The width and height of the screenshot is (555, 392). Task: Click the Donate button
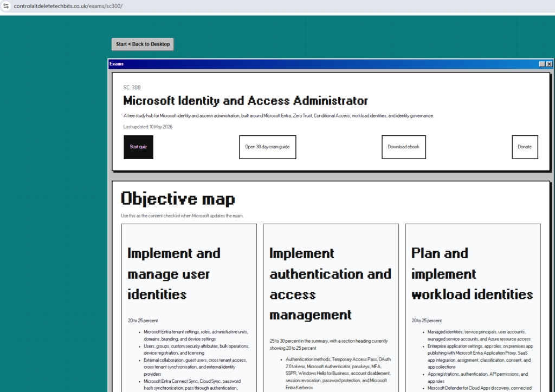point(525,147)
